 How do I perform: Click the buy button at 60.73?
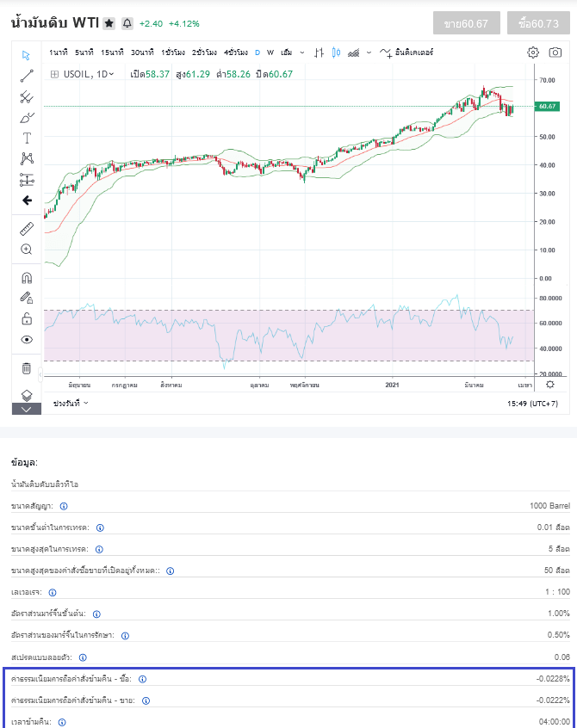coord(539,23)
